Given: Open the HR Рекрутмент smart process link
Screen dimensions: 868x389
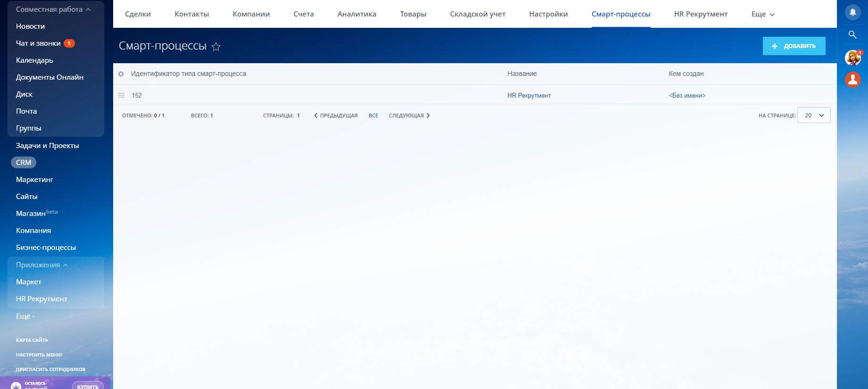Looking at the screenshot, I should pyautogui.click(x=529, y=95).
